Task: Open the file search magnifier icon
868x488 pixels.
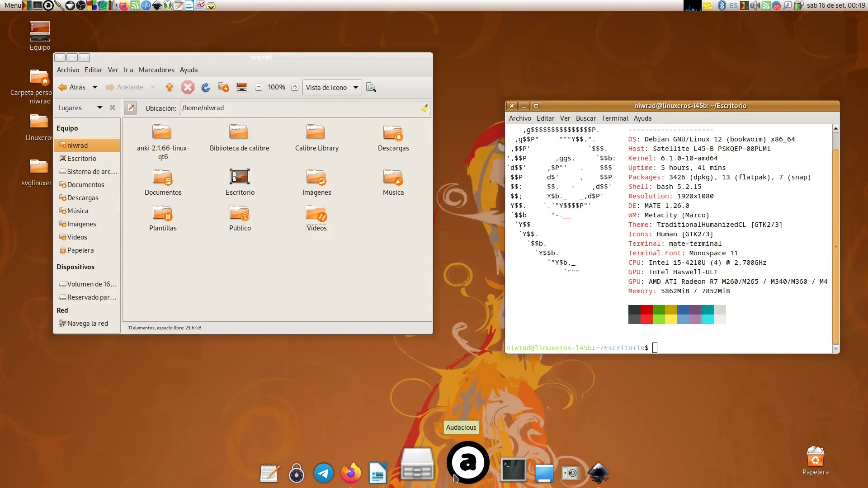Action: [371, 87]
